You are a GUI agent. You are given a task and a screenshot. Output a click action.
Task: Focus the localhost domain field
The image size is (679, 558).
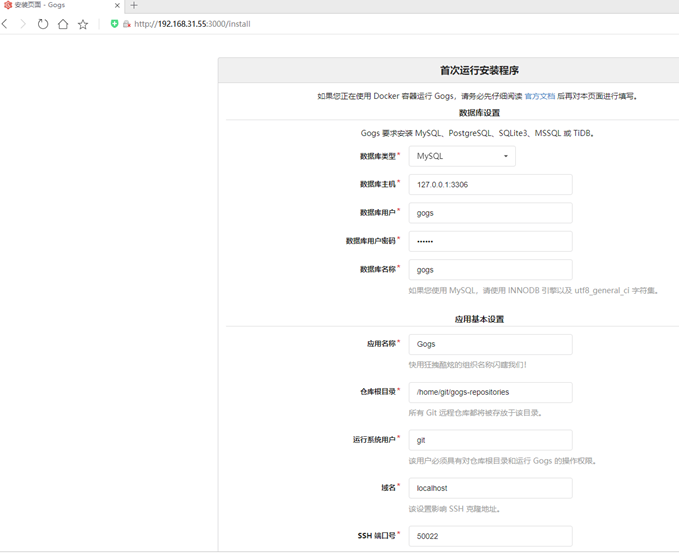click(490, 488)
